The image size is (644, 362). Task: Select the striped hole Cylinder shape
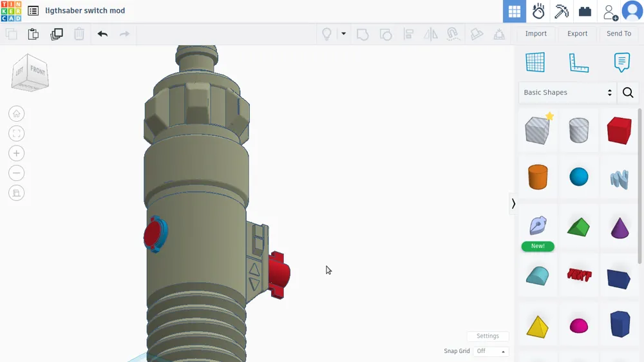(579, 130)
